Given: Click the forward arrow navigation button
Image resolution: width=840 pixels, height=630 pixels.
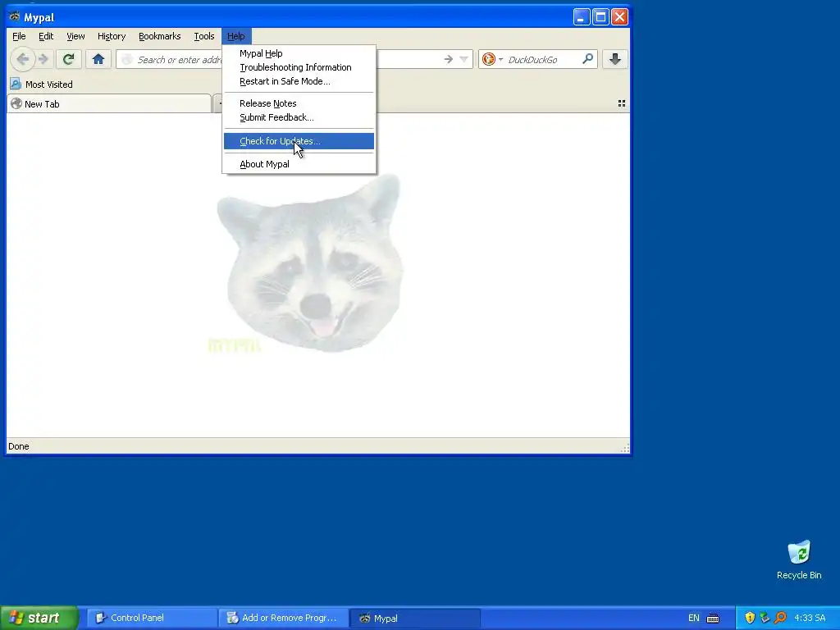Looking at the screenshot, I should (44, 59).
